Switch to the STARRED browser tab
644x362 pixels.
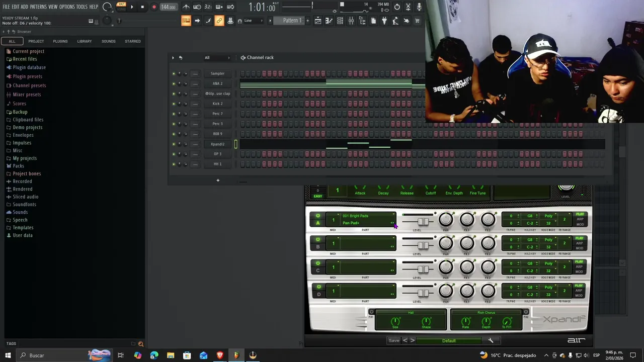tap(133, 41)
